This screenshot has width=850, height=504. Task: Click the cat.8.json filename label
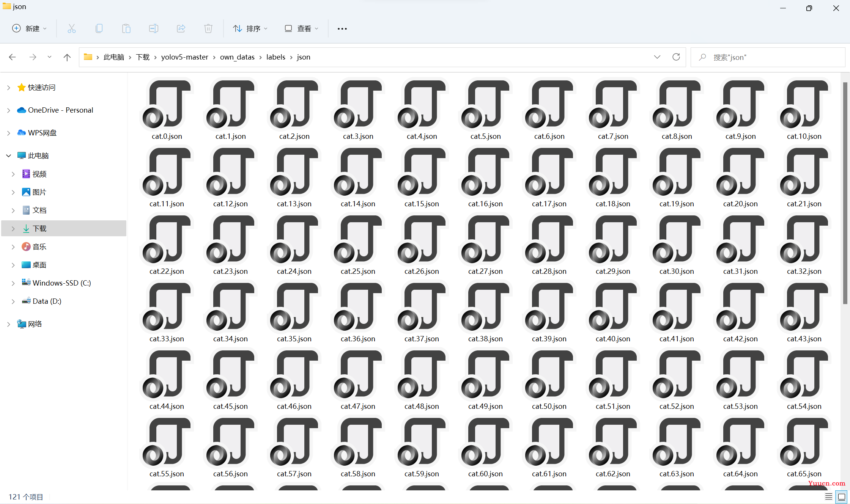click(x=677, y=137)
